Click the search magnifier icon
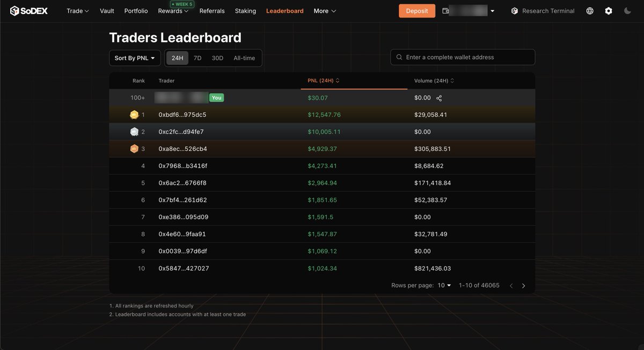 click(399, 57)
